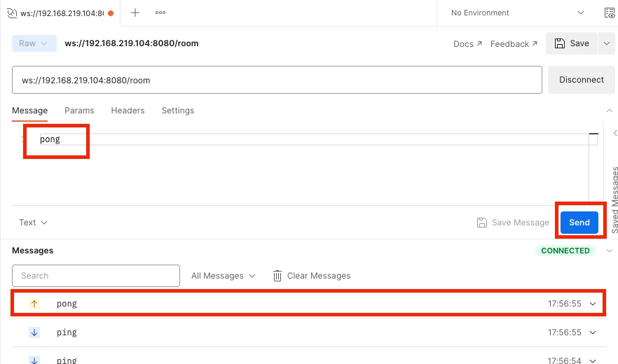Expand the pong message at 17:56:55

(593, 304)
